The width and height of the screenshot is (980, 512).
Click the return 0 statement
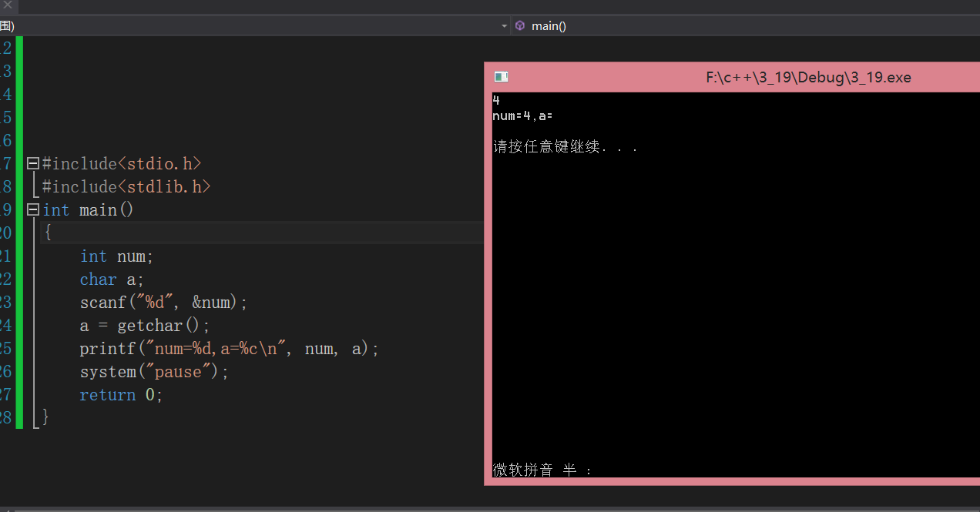click(119, 394)
